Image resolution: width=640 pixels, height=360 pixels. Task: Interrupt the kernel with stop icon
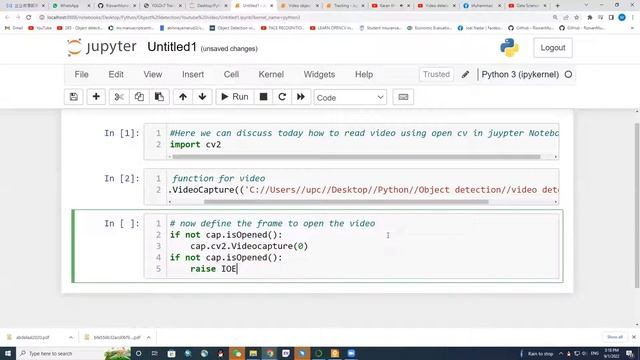click(263, 97)
